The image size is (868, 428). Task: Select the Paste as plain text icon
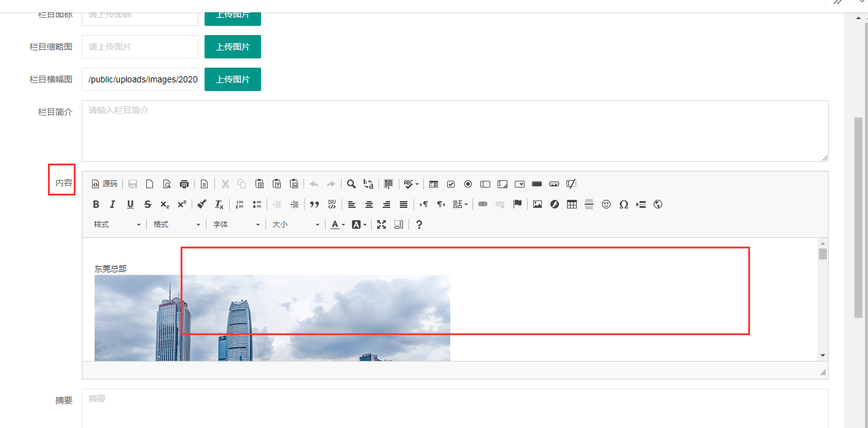click(276, 184)
